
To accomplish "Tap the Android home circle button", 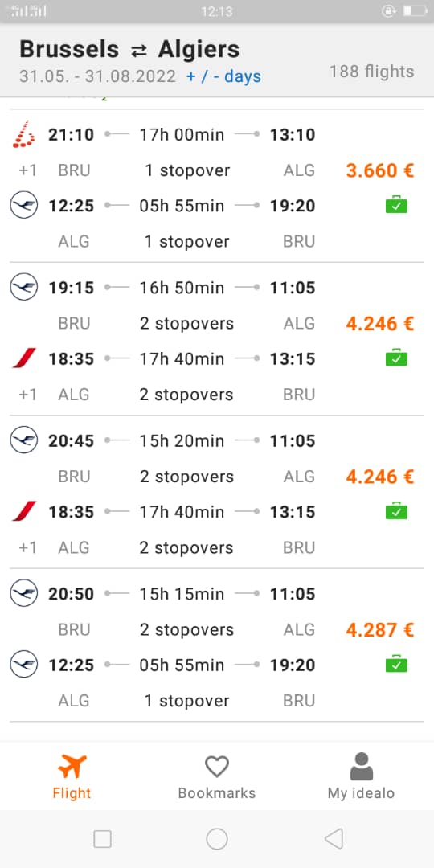I will [x=217, y=838].
